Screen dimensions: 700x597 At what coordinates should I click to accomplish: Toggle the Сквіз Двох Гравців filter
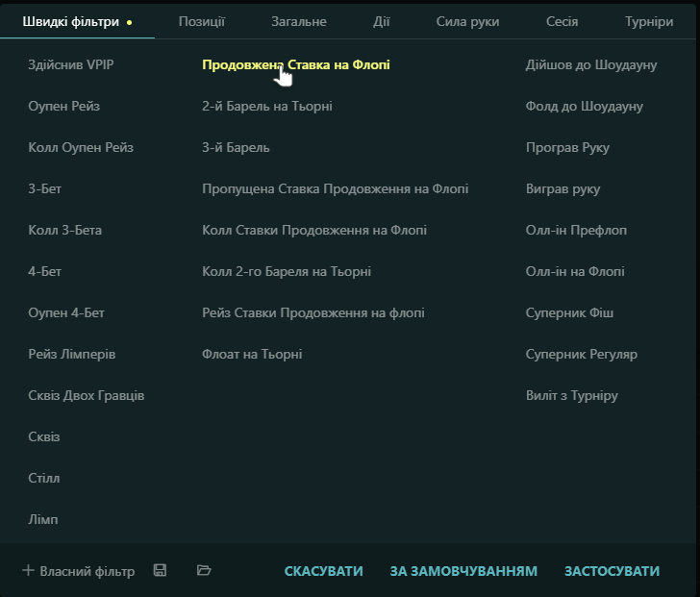pos(87,395)
